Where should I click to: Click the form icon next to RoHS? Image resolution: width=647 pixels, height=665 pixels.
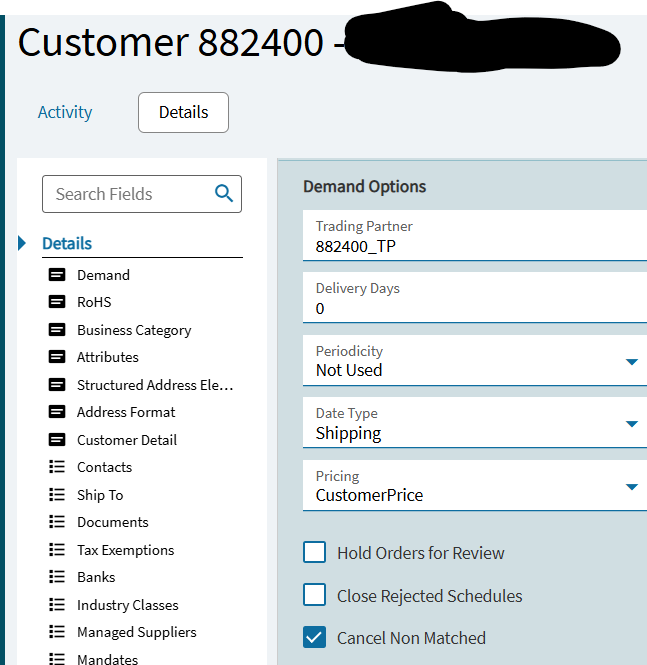coord(57,302)
